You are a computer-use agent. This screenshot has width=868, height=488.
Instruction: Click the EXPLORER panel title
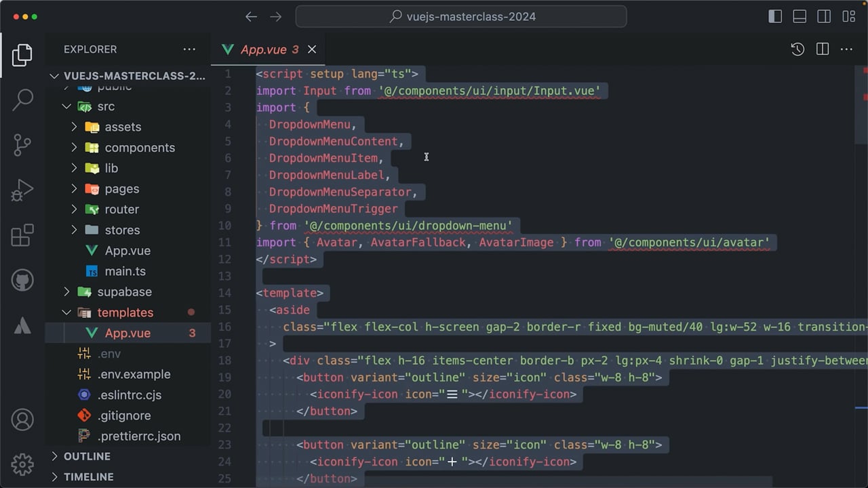pyautogui.click(x=90, y=49)
